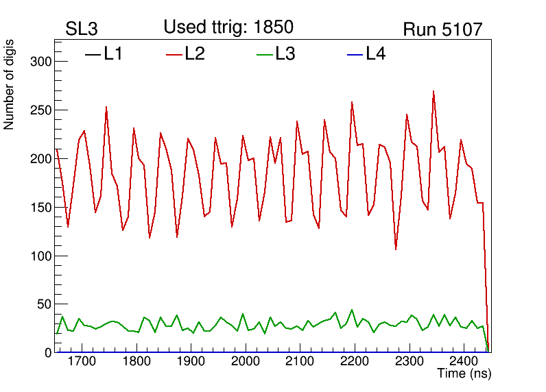The height and width of the screenshot is (392, 546).
Task: Click the 'Used ttrig: 1850' plot title
Action: tap(228, 27)
